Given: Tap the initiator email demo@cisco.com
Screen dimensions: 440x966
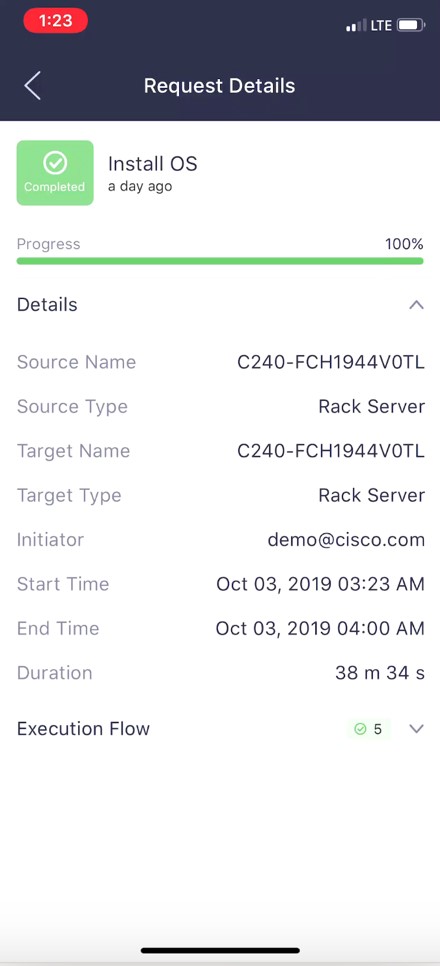Looking at the screenshot, I should coord(346,540).
